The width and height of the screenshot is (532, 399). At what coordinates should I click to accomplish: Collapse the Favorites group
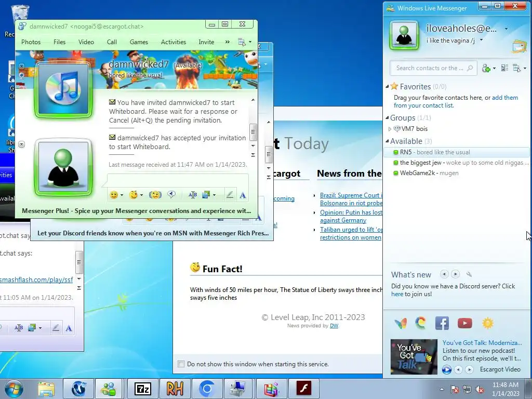[x=387, y=87]
